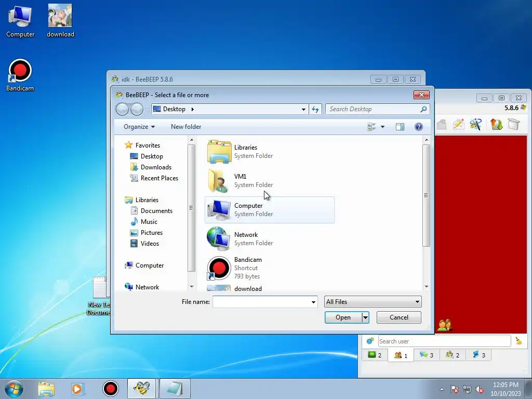The height and width of the screenshot is (399, 532).
Task: Click New folder button
Action: point(186,127)
